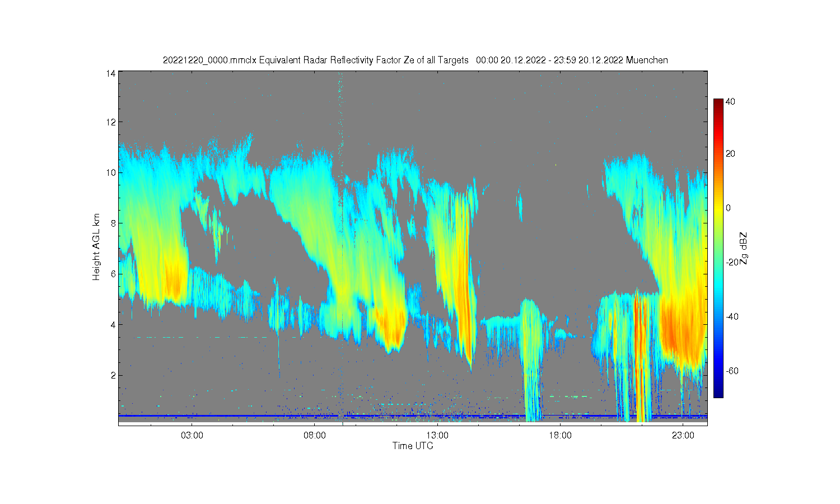840x504 pixels.
Task: Click the 03:00 time tick label
Action: coord(192,435)
